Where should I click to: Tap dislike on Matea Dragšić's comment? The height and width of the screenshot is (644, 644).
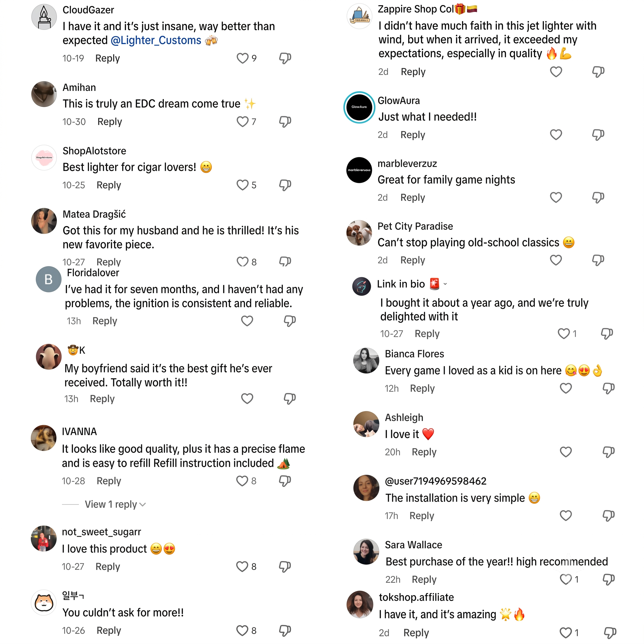285,262
